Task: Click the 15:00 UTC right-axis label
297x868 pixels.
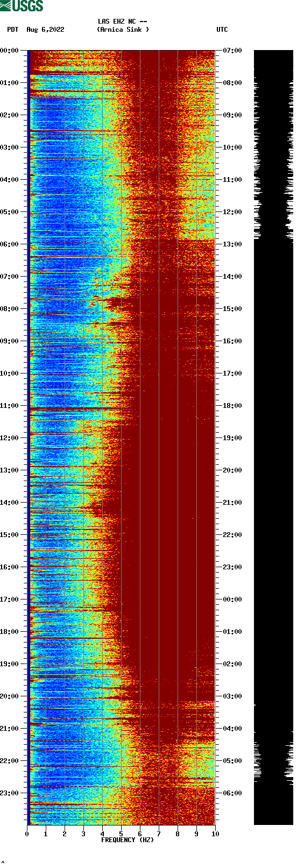Action: click(x=232, y=309)
